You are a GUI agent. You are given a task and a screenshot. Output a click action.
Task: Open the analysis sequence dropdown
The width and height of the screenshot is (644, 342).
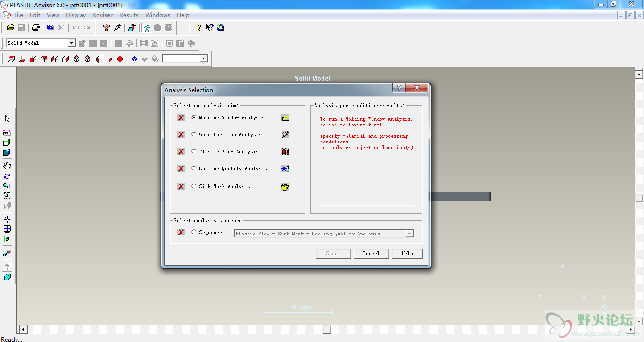(410, 234)
